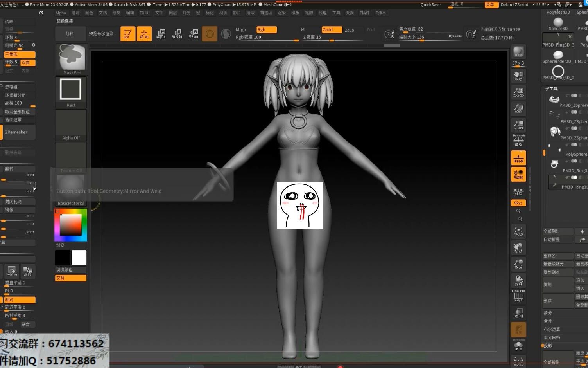
Task: Toggle the floor grid icon
Action: (x=518, y=158)
